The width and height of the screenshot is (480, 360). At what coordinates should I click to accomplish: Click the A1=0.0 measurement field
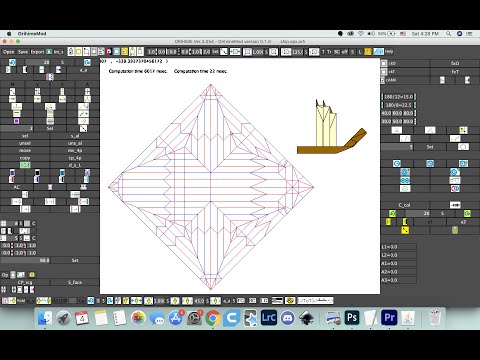coord(399,263)
